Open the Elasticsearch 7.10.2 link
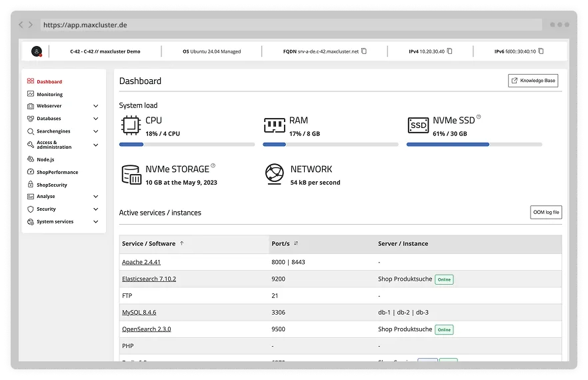588x380 pixels. [x=149, y=279]
